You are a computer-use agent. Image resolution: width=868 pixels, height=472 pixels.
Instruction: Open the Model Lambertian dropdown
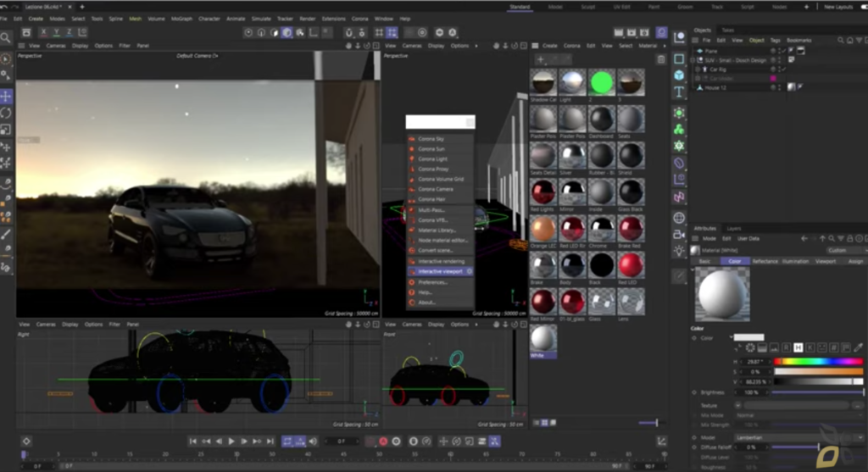798,437
